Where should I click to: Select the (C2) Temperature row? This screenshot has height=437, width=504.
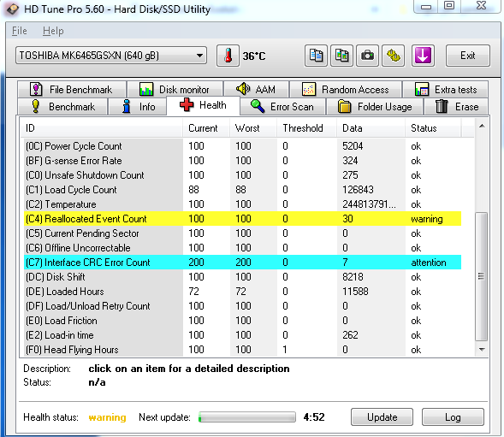(243, 204)
